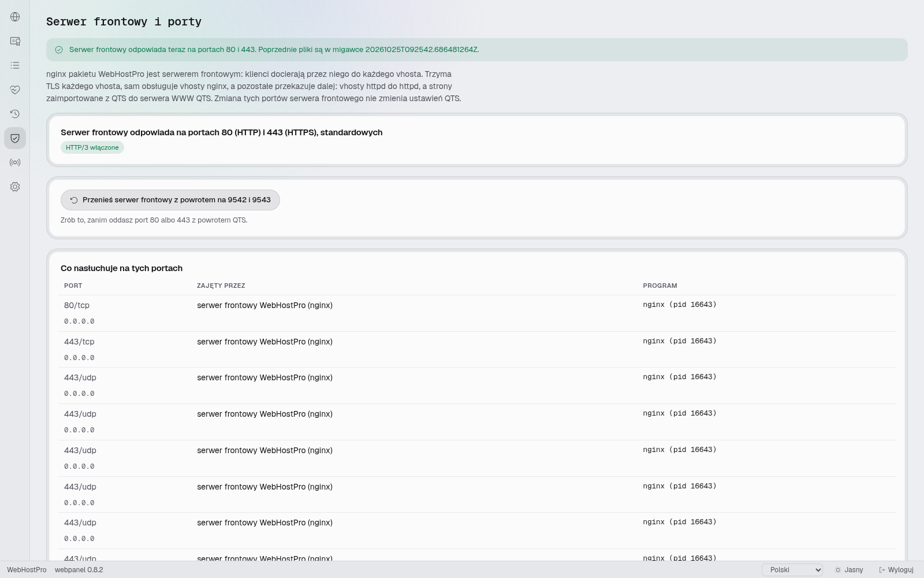This screenshot has width=924, height=578.
Task: Click the revert arrow icon on button
Action: coord(74,200)
